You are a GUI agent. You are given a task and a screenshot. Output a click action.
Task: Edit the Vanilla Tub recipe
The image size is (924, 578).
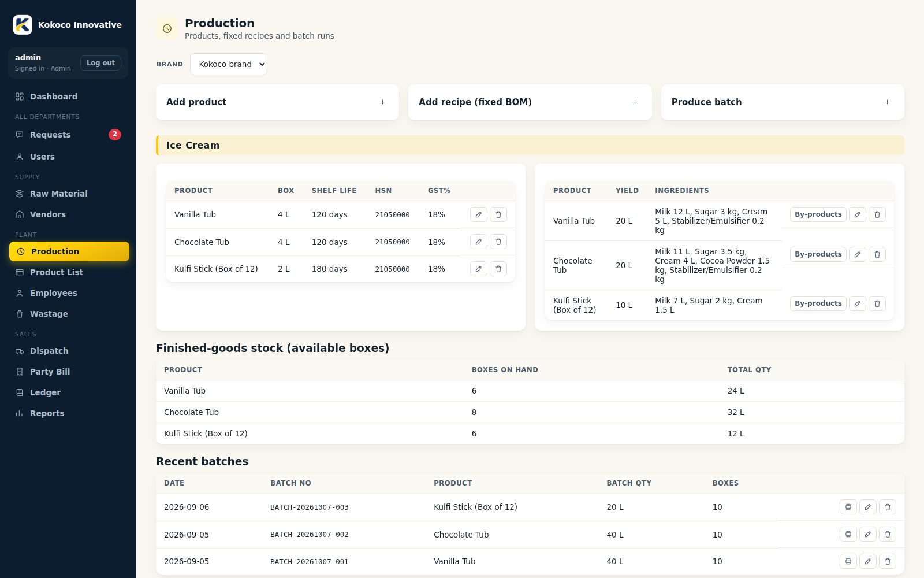click(858, 214)
